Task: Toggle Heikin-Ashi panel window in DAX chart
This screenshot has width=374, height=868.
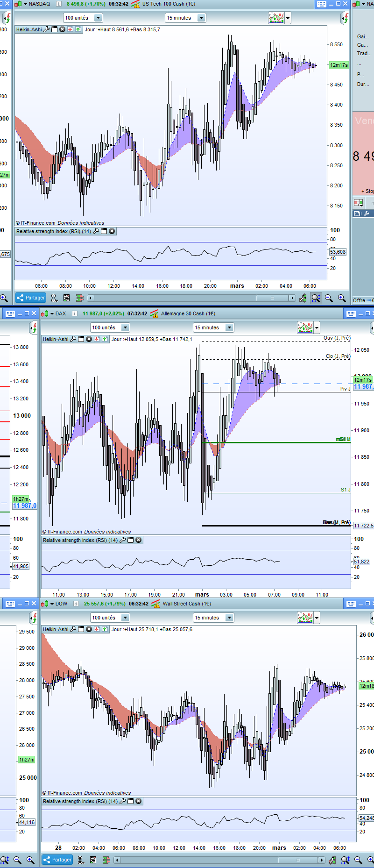Action: click(81, 339)
